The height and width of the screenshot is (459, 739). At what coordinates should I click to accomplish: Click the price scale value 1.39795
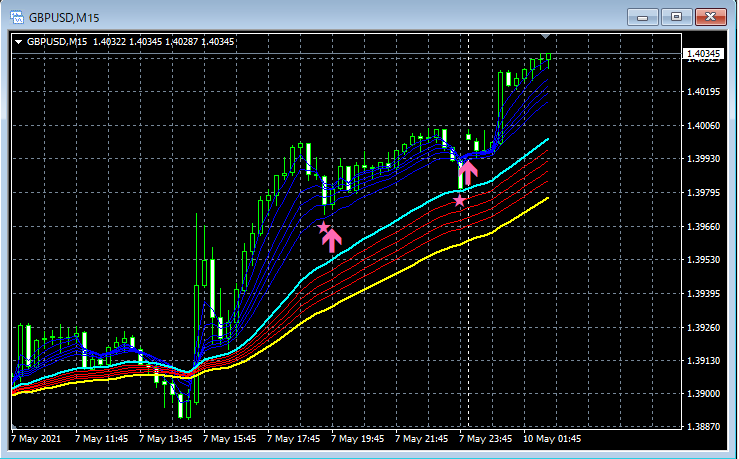[x=704, y=193]
